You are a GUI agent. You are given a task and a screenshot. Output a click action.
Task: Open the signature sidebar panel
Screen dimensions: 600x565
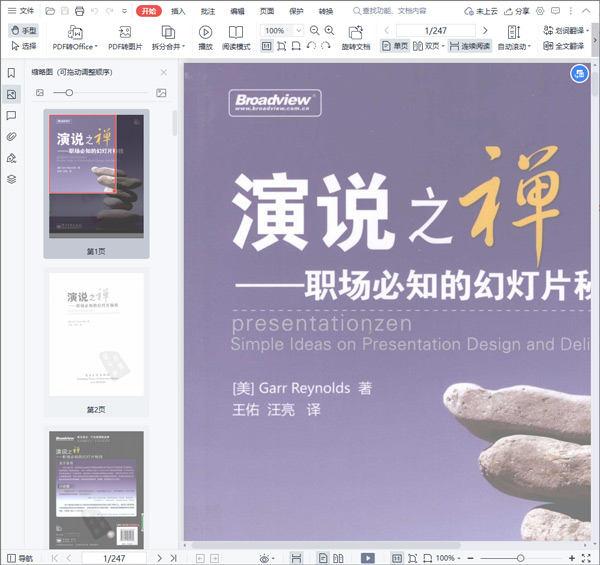pyautogui.click(x=11, y=158)
